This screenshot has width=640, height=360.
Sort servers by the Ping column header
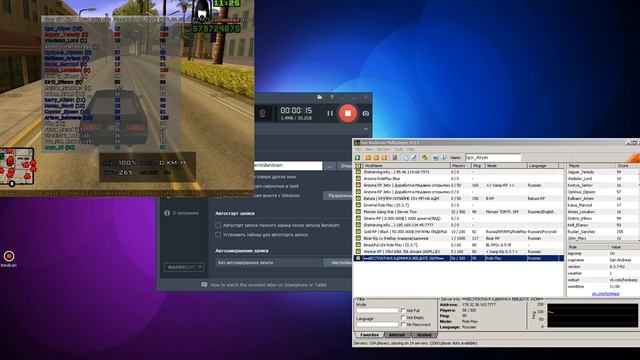(478, 166)
